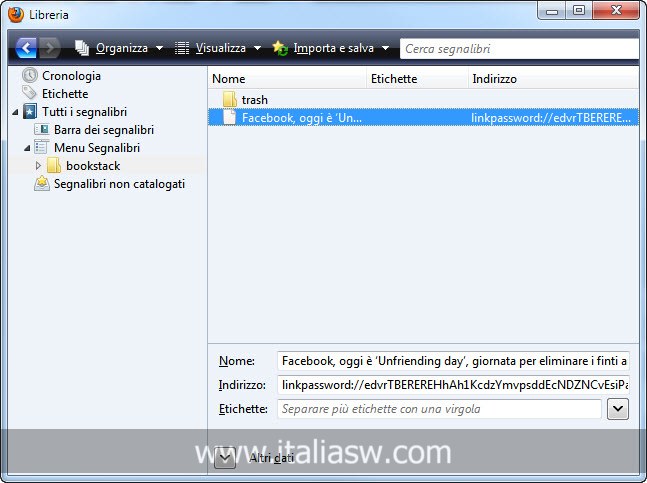Open the Importa e salva menu
Screen dimensions: 647x483
331,48
